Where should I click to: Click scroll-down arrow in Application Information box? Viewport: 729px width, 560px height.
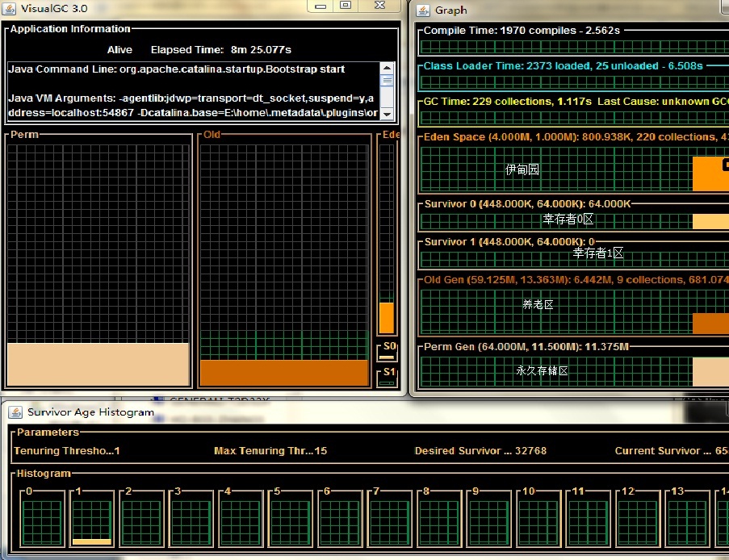tap(387, 114)
